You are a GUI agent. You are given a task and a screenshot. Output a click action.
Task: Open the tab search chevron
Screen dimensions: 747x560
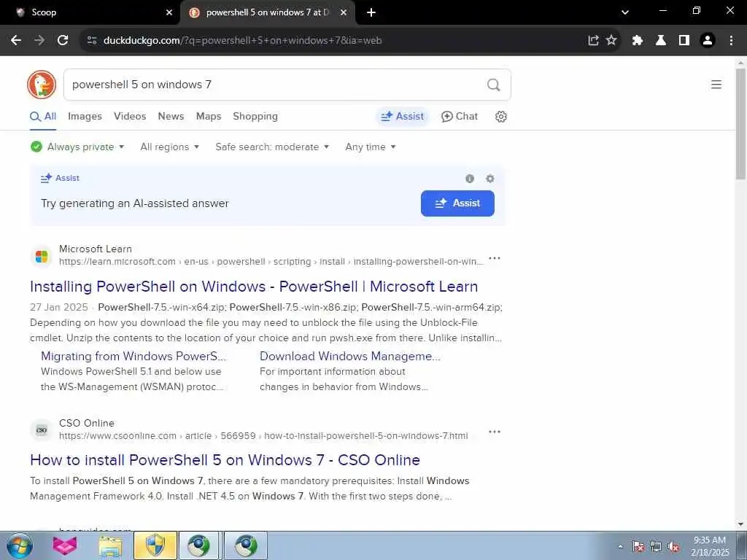click(625, 13)
